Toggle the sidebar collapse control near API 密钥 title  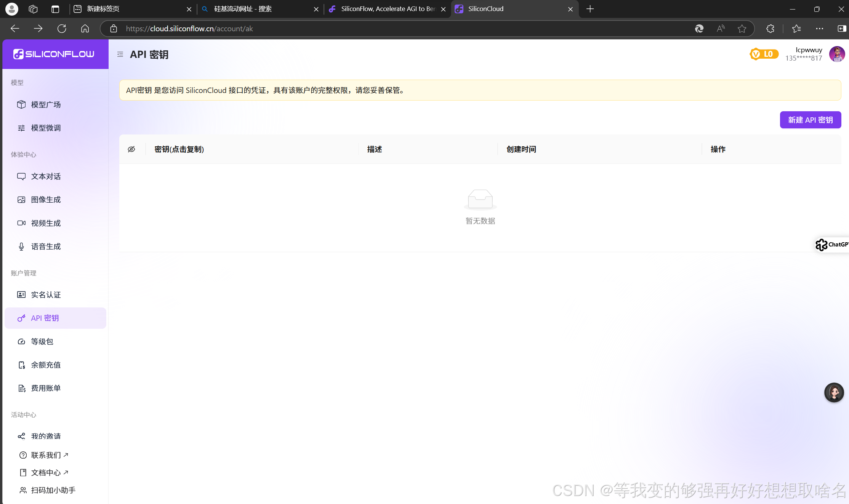click(x=120, y=54)
